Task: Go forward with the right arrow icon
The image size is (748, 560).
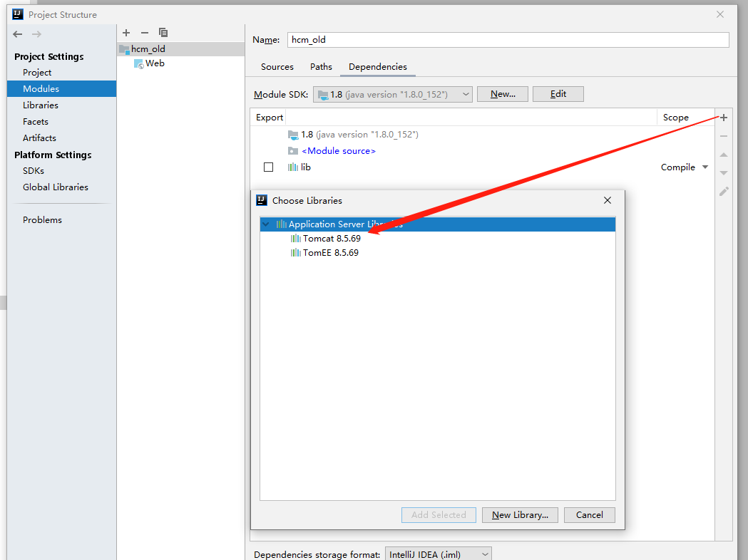Action: point(37,33)
